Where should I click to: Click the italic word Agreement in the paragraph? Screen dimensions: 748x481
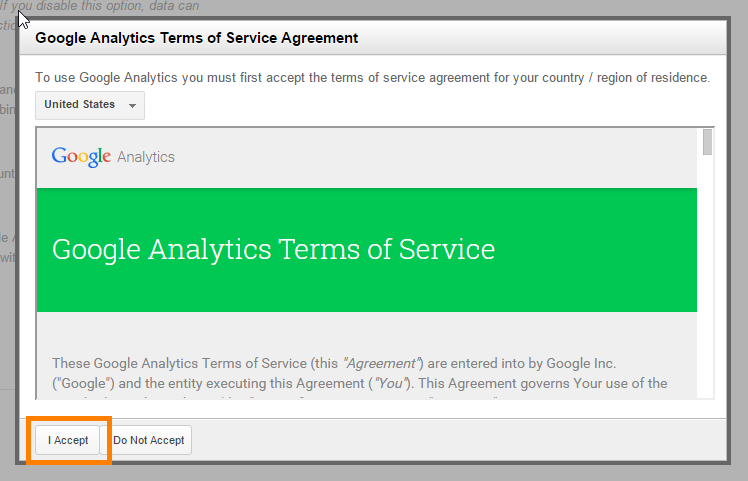381,364
